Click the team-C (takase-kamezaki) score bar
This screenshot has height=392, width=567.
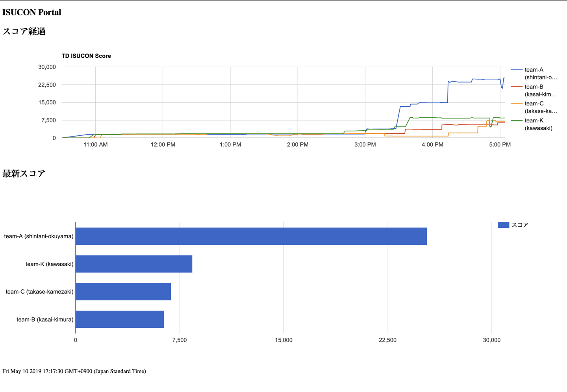pos(123,292)
